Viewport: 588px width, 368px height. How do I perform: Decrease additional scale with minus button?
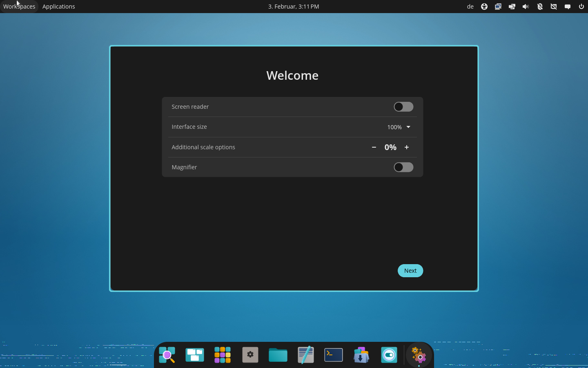374,147
